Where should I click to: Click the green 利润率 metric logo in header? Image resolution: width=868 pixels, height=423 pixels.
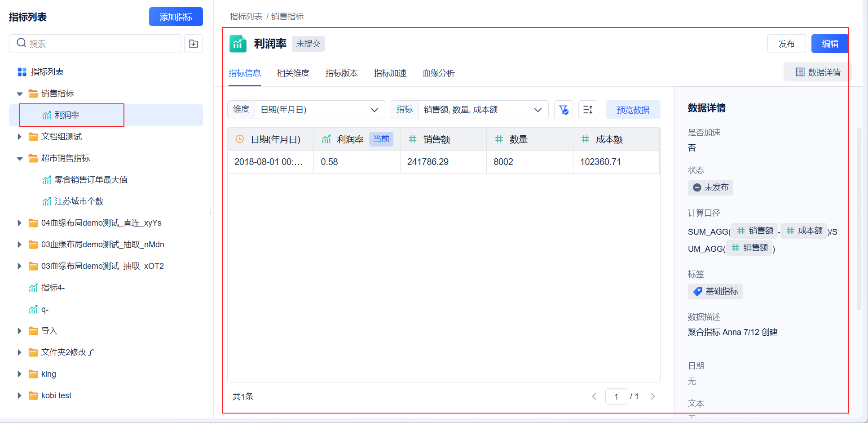tap(238, 44)
